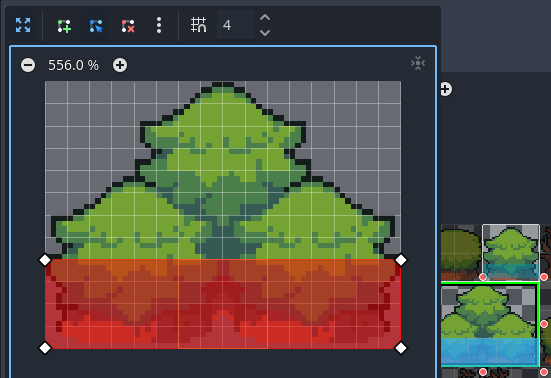The width and height of the screenshot is (551, 378).
Task: Select the bottom-right polygon vertex handle
Action: point(401,348)
